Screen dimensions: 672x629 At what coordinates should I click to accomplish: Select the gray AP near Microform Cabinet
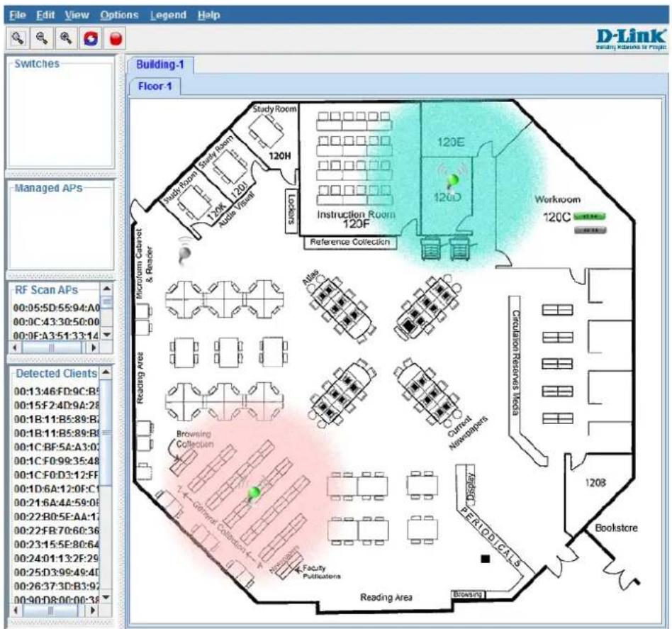coord(185,253)
